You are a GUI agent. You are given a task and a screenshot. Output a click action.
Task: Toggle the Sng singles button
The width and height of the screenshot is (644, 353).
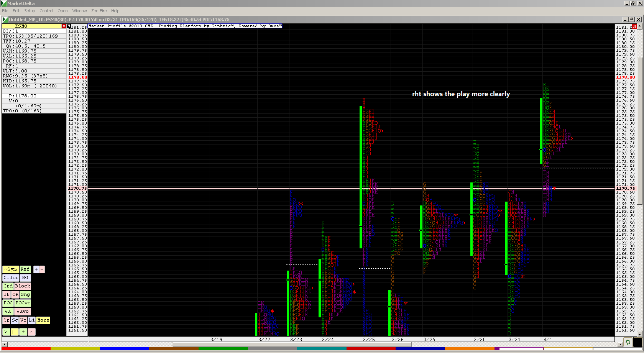click(x=25, y=295)
